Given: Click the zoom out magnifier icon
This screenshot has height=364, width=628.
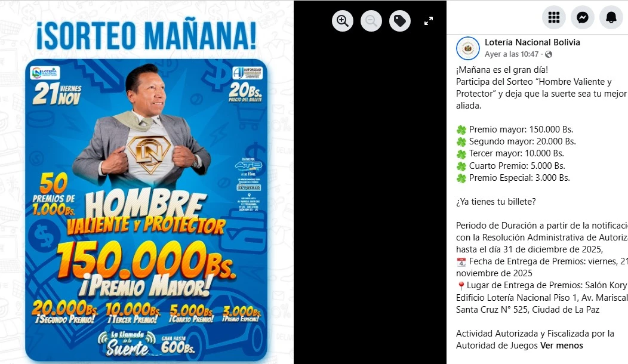Looking at the screenshot, I should [x=371, y=21].
